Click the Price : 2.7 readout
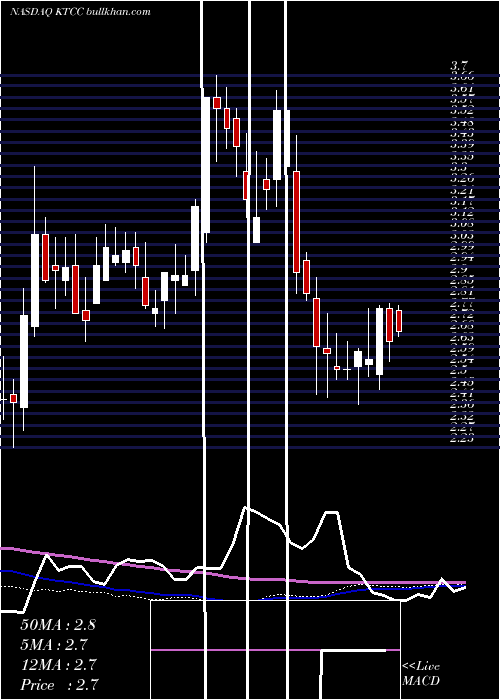The image size is (500, 700). click(x=59, y=685)
